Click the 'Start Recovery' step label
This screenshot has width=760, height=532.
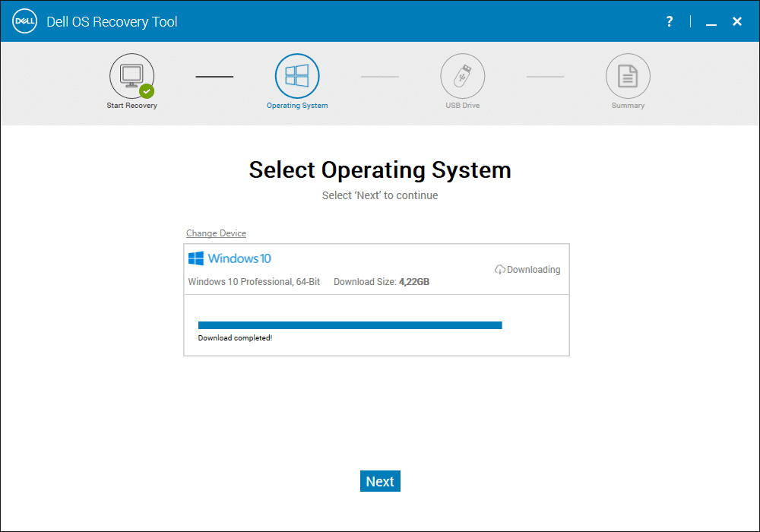point(131,105)
